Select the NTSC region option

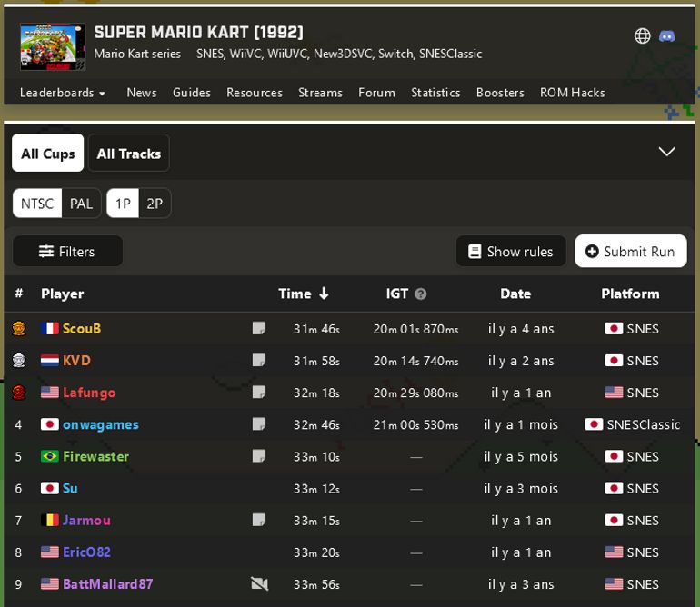pyautogui.click(x=37, y=204)
